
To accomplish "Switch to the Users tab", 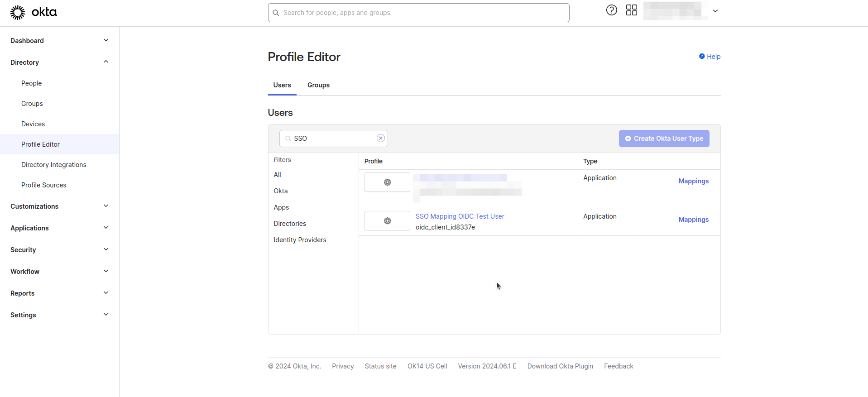I will (x=282, y=85).
